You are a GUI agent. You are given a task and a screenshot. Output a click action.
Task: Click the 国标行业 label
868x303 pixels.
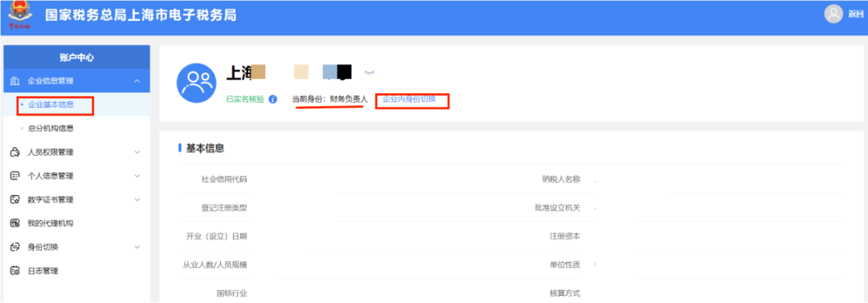[x=231, y=293]
